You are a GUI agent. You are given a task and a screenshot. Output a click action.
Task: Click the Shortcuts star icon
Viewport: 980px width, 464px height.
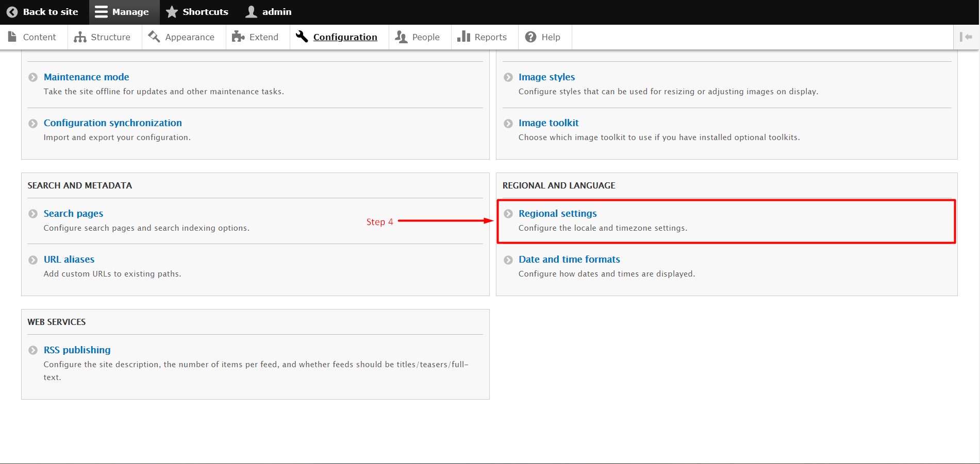pos(172,12)
